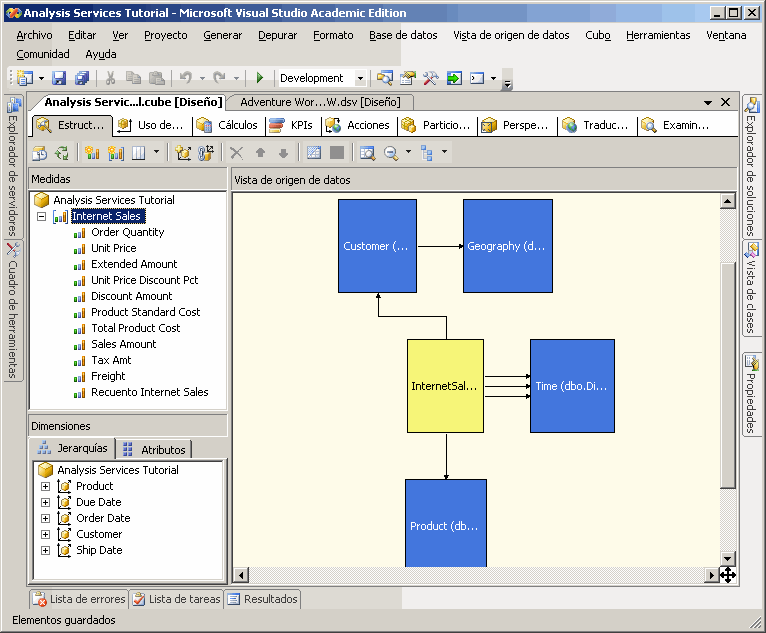Click the Redo arrow icon
Viewport: 766px width, 633px height.
[x=219, y=77]
